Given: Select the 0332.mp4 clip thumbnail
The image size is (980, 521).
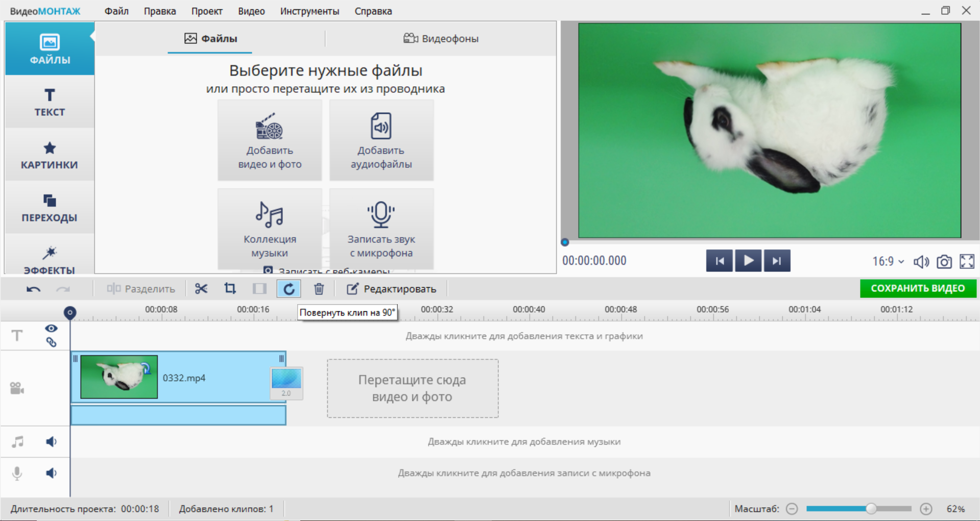Looking at the screenshot, I should pos(119,377).
